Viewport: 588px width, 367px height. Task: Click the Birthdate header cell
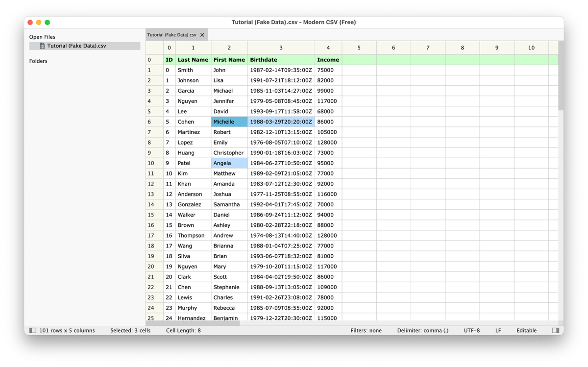tap(281, 60)
